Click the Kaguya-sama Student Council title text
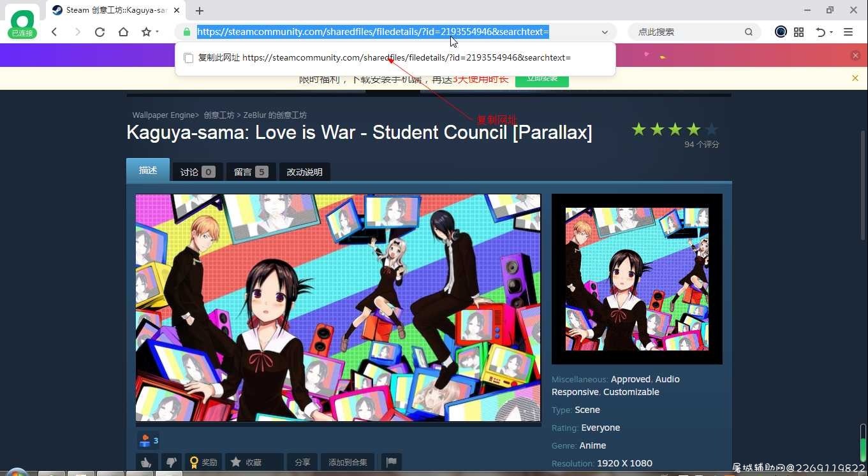Image resolution: width=868 pixels, height=476 pixels. click(x=359, y=133)
